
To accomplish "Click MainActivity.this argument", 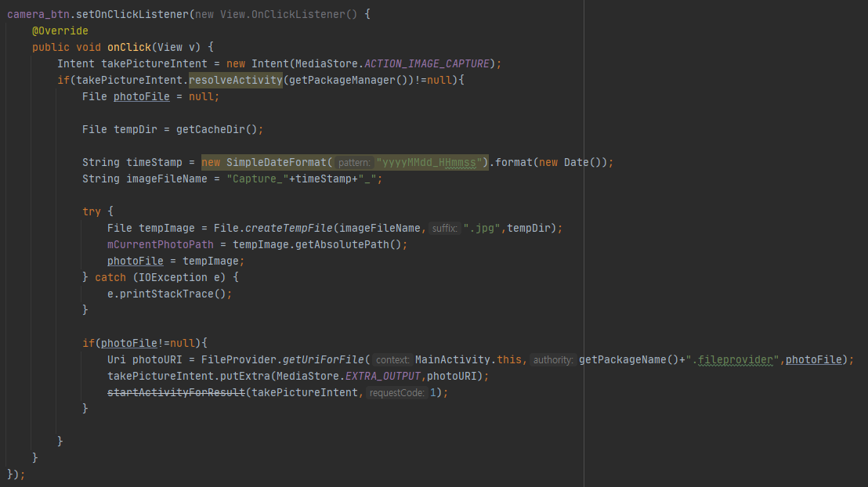I will (468, 359).
